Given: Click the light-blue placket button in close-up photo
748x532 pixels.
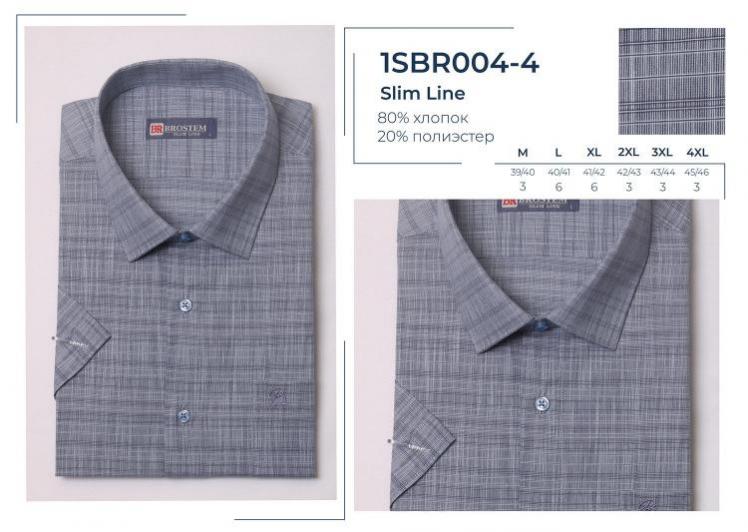Looking at the screenshot, I should [x=542, y=404].
